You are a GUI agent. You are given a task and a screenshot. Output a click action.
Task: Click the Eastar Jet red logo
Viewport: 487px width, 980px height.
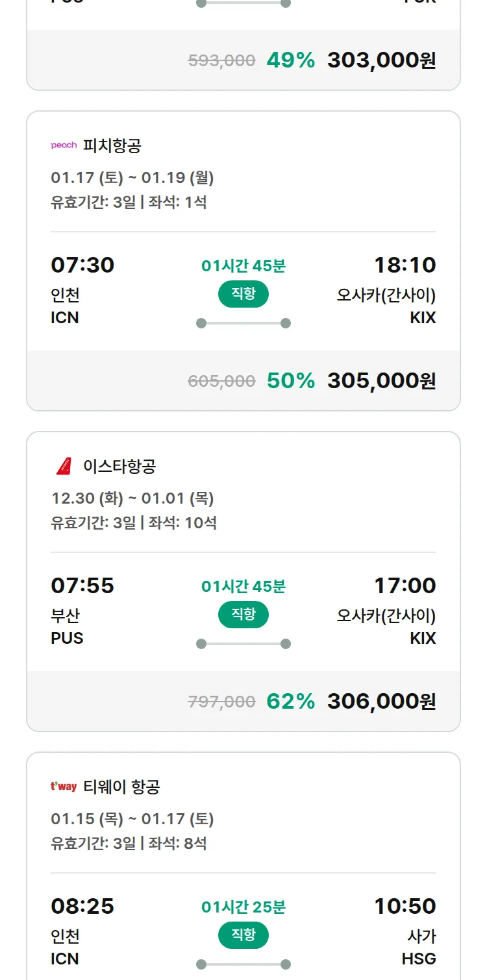tap(64, 466)
